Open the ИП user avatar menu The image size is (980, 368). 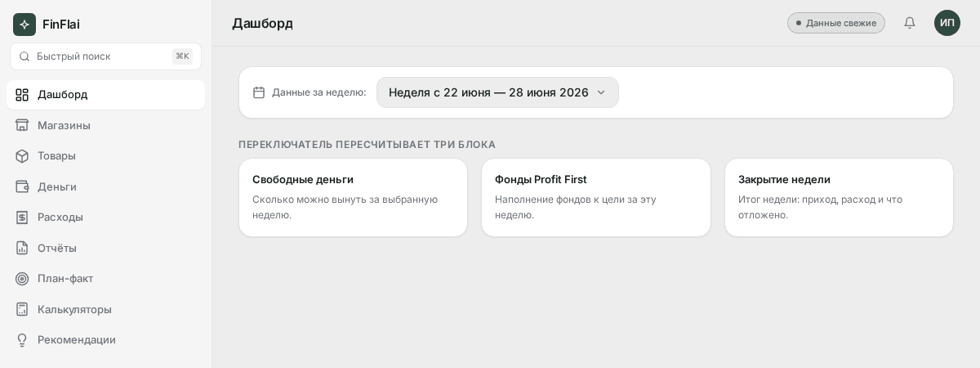[x=947, y=23]
